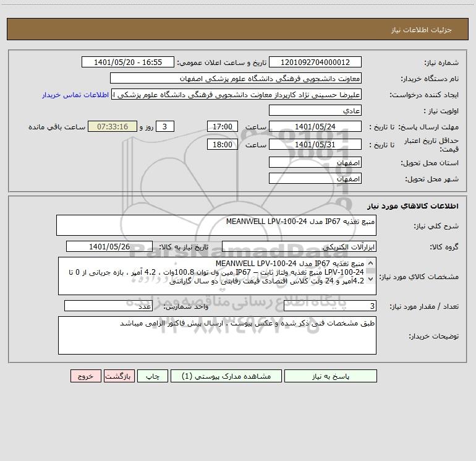This screenshot has width=476, height=461.
Task: Click the label مشخصات کالای مورد نیاز
Action: 419,277
